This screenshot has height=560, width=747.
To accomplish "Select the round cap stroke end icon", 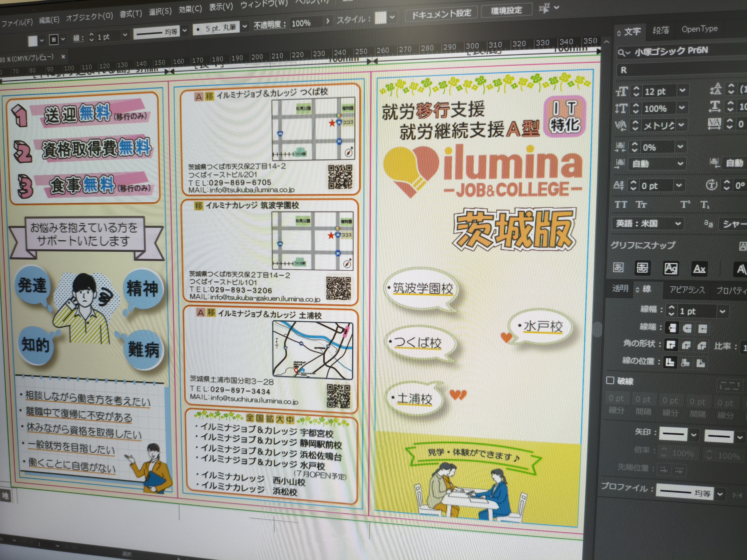I will (687, 328).
